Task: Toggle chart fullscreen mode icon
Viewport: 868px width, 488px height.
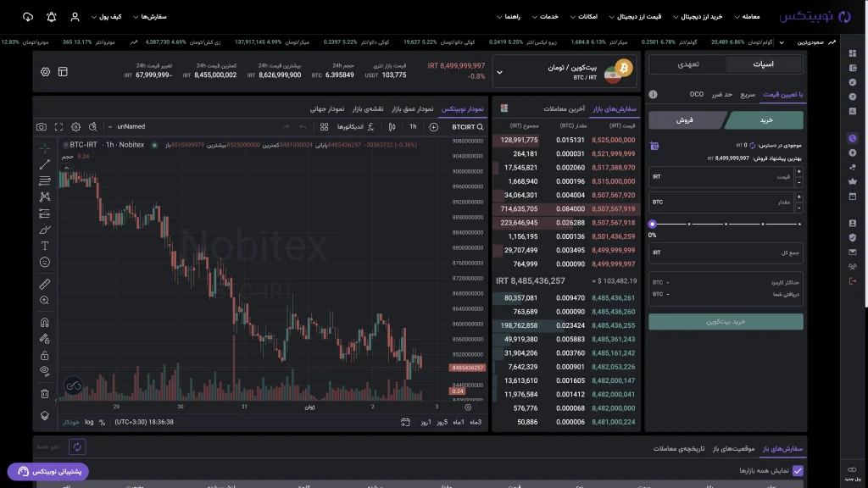Action: [x=58, y=127]
